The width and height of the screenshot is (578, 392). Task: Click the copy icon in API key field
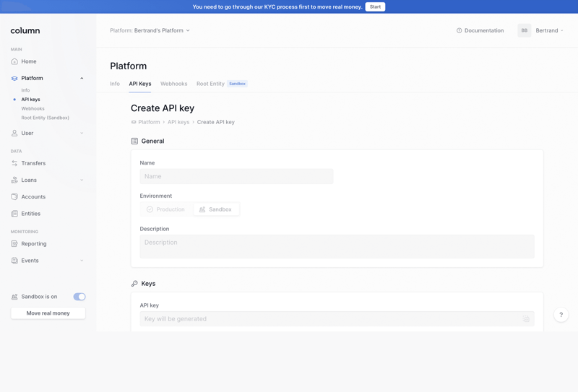click(x=526, y=318)
